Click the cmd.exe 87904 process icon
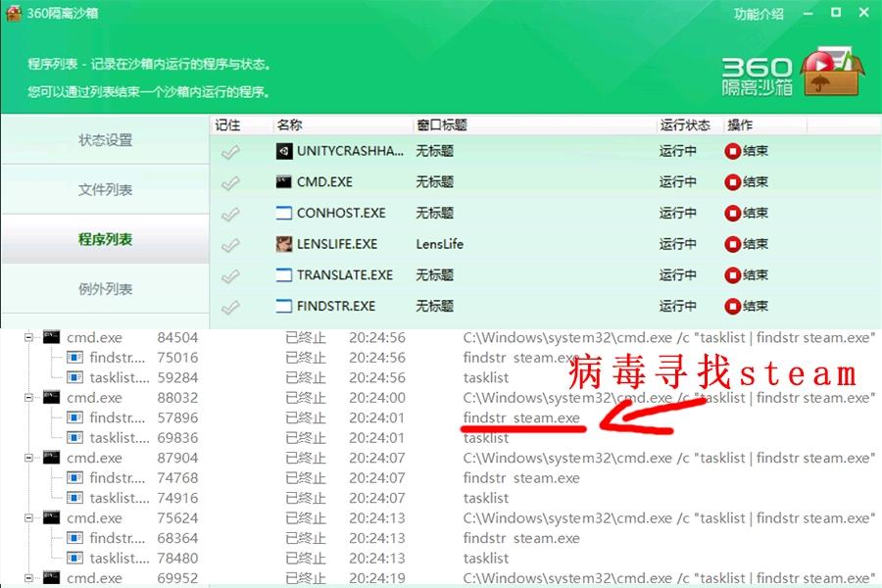 point(51,458)
